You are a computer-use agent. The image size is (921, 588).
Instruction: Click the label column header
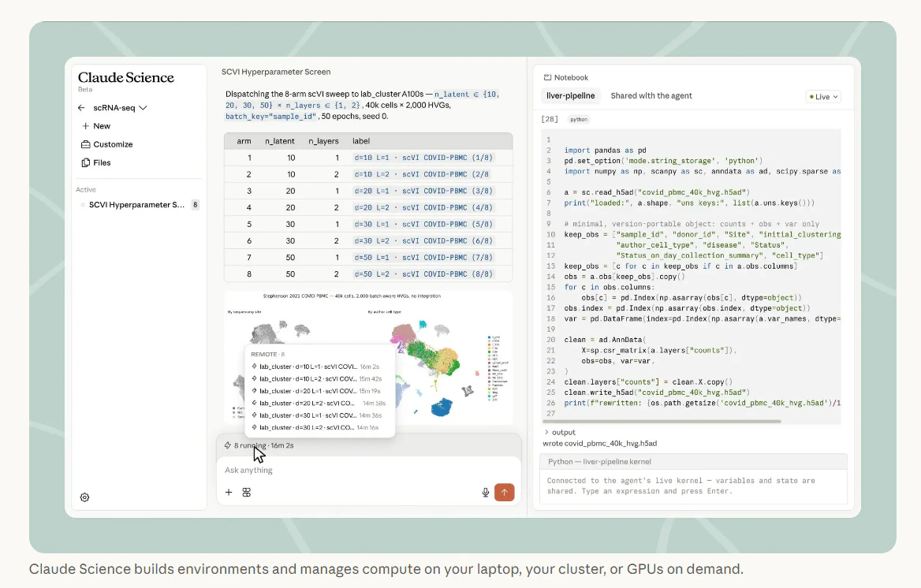pos(361,141)
